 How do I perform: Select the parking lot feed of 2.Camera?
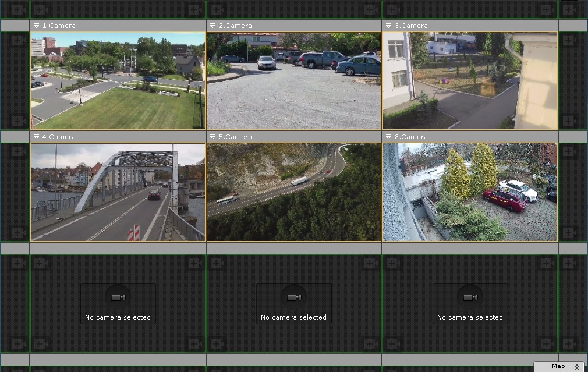tap(294, 80)
